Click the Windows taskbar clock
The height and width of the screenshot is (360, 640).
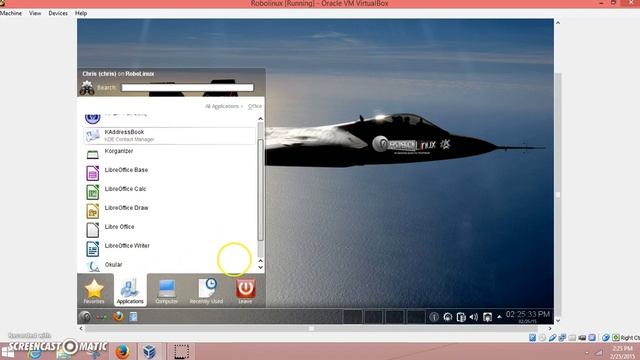[622, 352]
